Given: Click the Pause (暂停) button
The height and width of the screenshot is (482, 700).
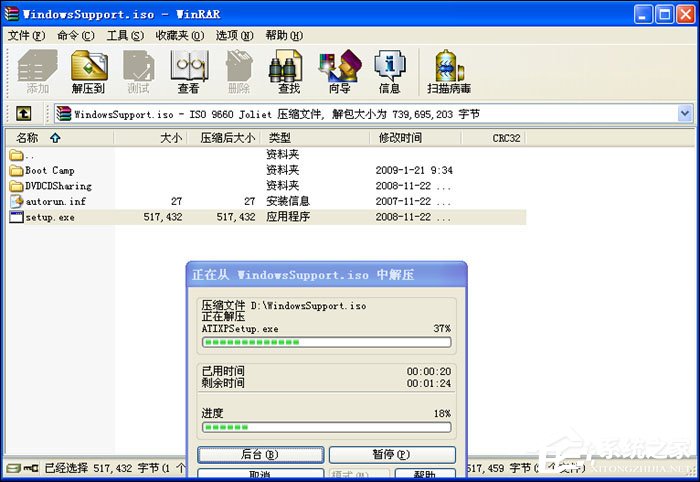Looking at the screenshot, I should (392, 455).
